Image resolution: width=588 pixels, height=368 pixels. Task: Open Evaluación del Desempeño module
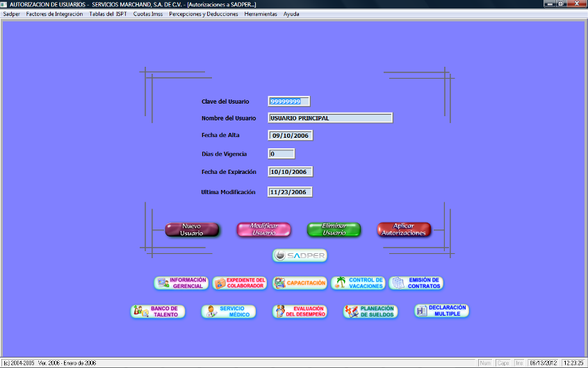pos(300,311)
